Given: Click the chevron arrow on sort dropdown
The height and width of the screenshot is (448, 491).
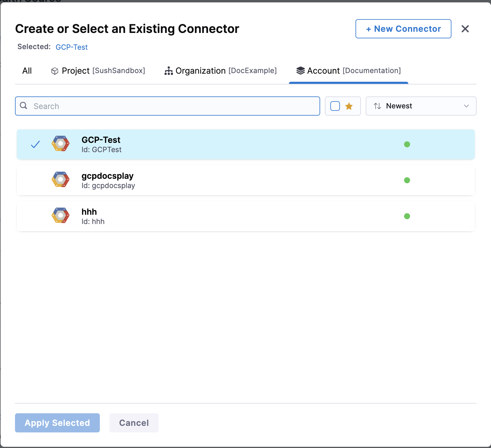Looking at the screenshot, I should tap(466, 106).
